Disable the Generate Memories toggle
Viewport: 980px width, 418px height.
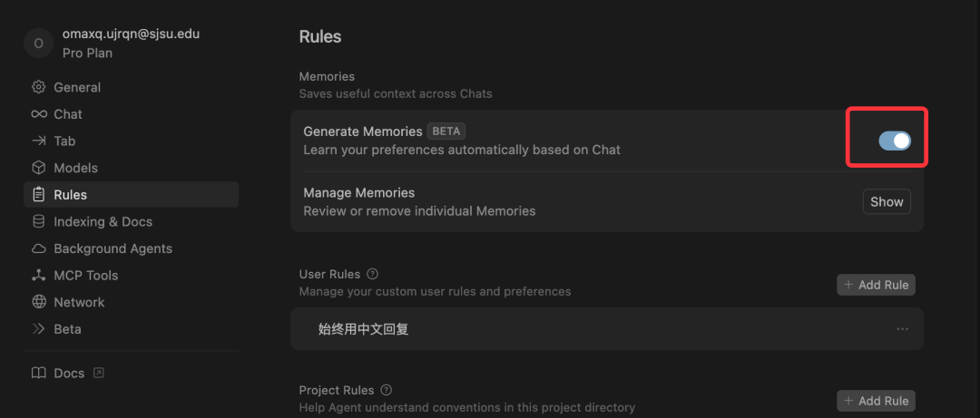[x=894, y=141]
